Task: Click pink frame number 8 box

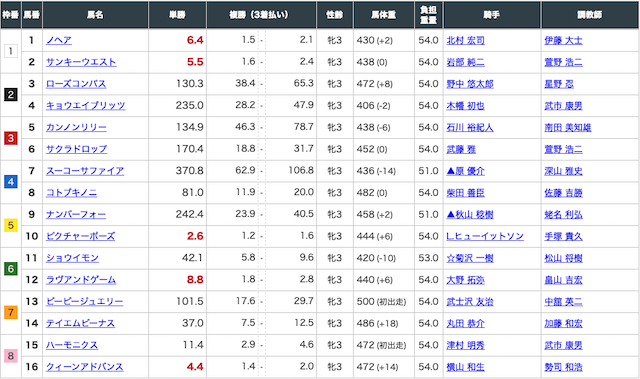Action: [11, 356]
